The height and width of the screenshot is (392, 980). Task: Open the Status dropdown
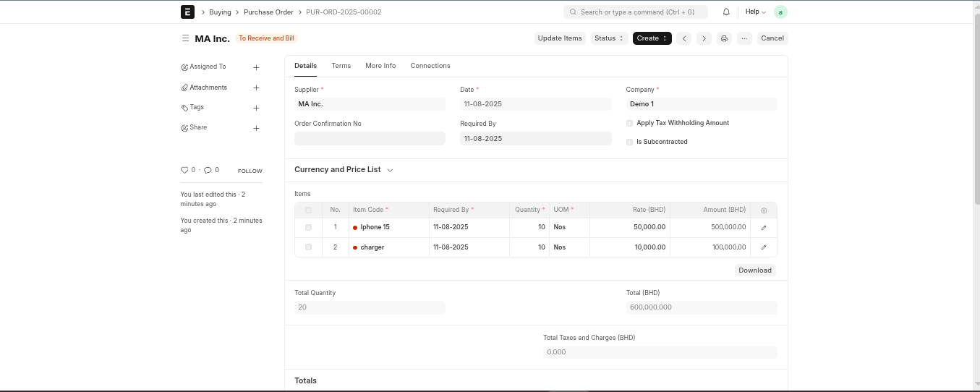609,38
